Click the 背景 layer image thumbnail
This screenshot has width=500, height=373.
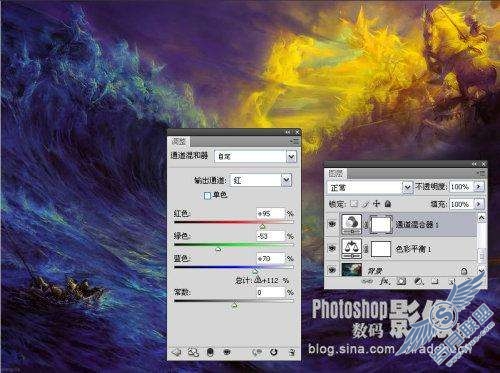[352, 269]
